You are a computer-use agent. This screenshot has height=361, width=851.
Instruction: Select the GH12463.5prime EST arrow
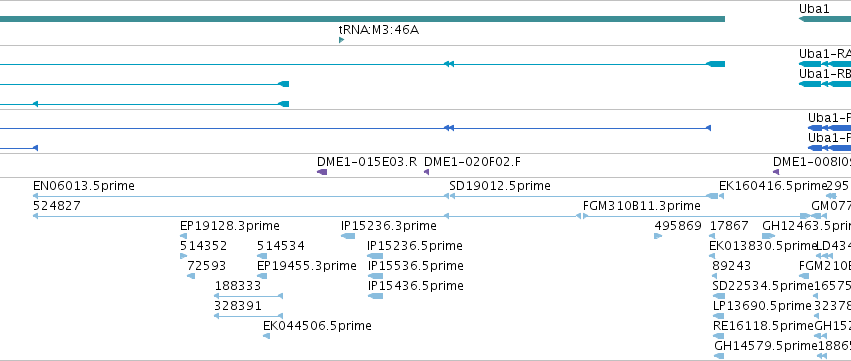pos(769,236)
